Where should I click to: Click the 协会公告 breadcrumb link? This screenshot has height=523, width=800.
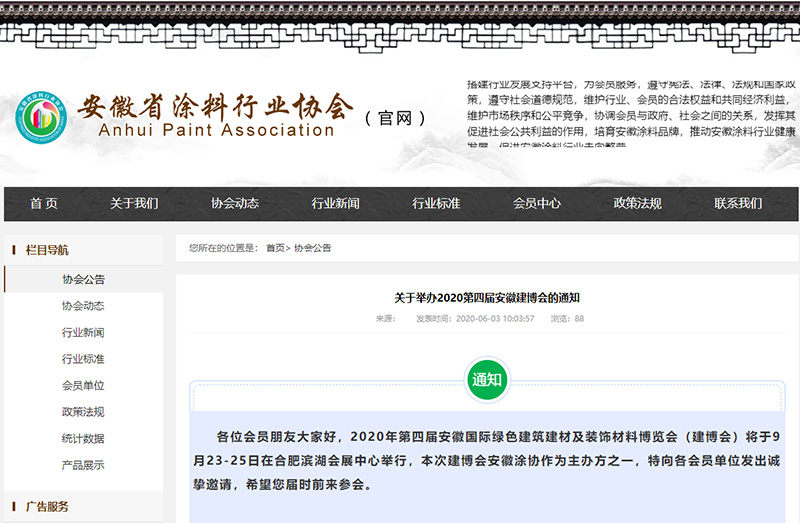(x=312, y=248)
